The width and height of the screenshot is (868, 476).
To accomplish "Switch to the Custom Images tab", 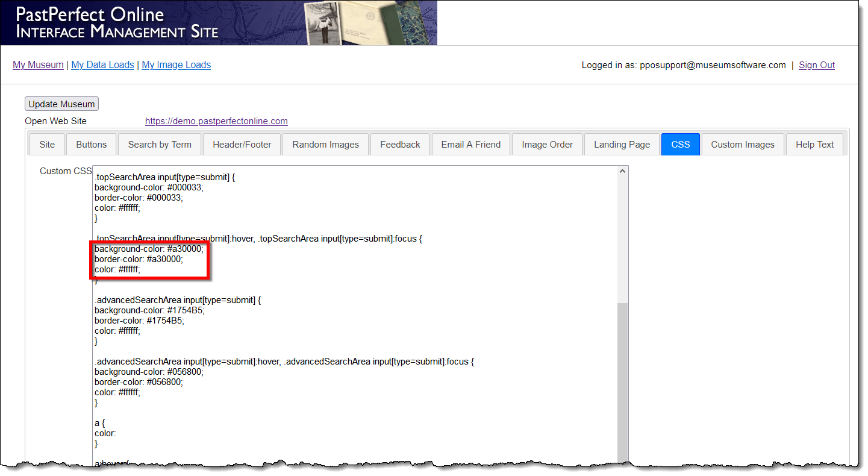I will click(743, 145).
